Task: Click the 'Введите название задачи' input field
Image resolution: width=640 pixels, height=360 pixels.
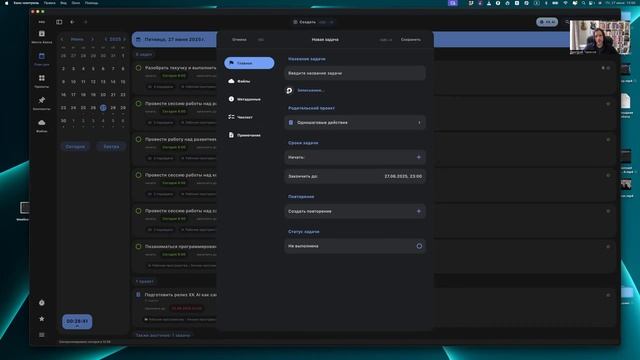Action: (x=355, y=73)
